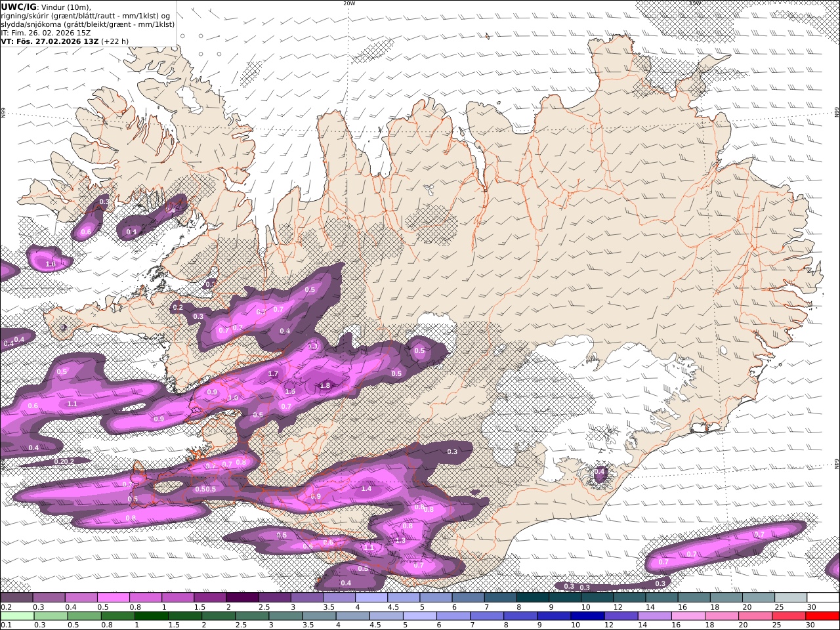840x630 pixels.
Task: Click the 'rigning/skúrir' legend description line
Action: [86, 15]
